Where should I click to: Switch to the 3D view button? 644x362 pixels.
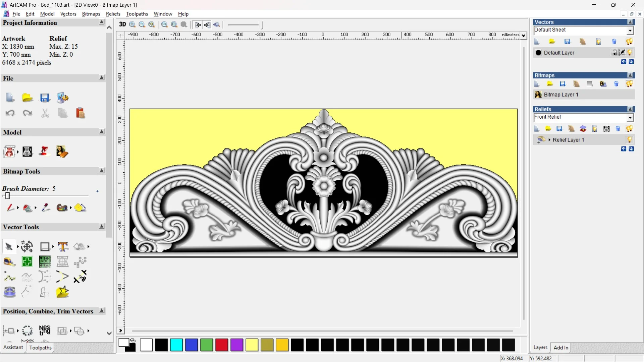122,24
